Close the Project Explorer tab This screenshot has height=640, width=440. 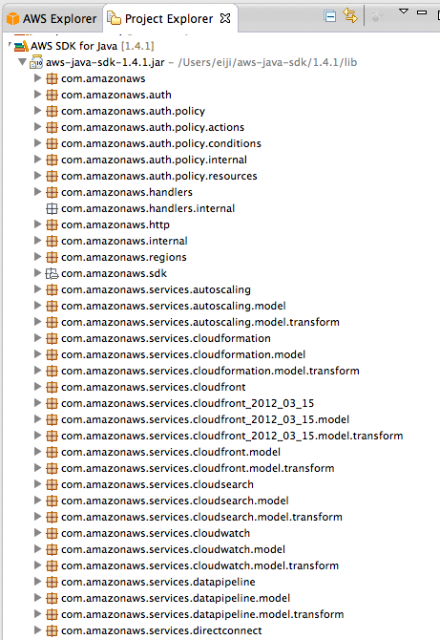coord(225,18)
